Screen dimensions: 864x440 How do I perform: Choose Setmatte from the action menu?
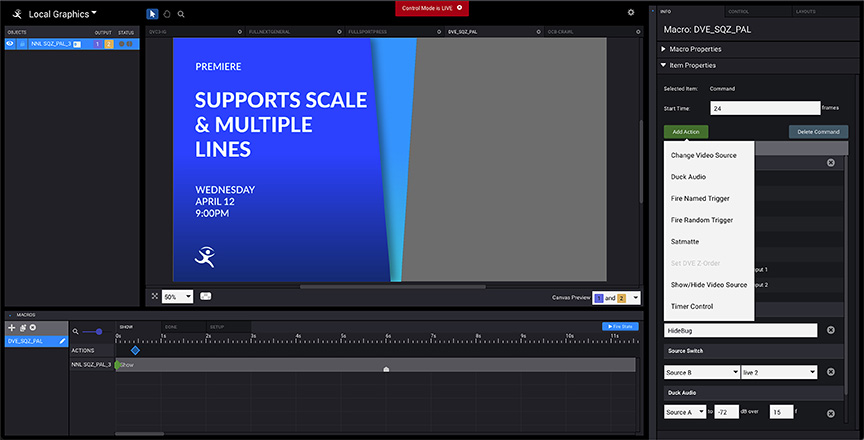coord(684,241)
